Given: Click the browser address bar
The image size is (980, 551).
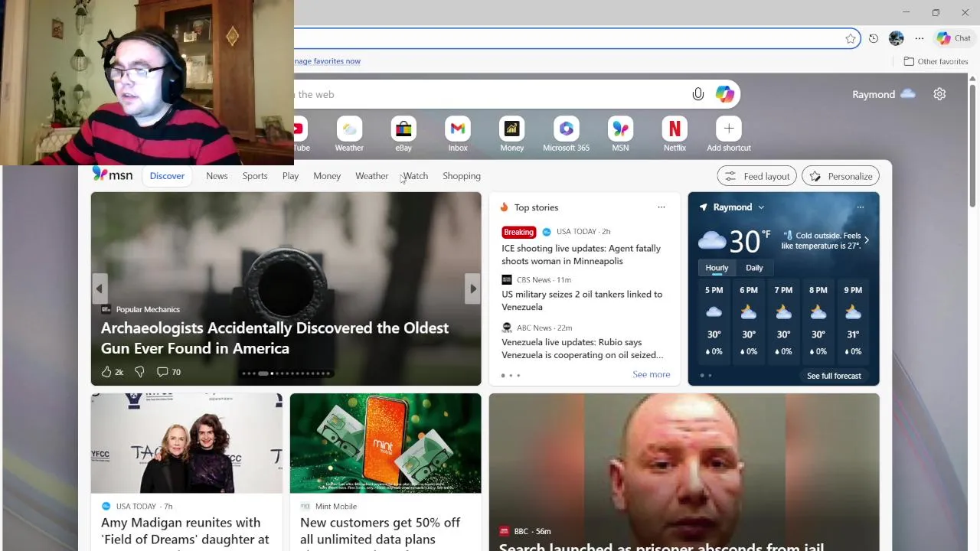Looking at the screenshot, I should coord(567,38).
